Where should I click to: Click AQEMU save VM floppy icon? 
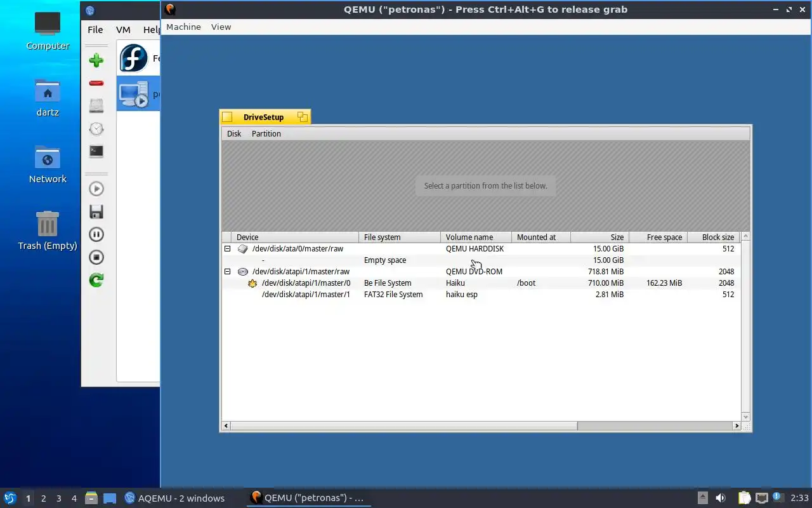point(96,211)
